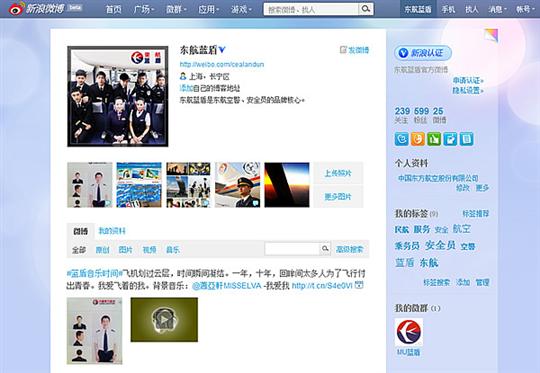540x373 pixels.
Task: Click the verified V badge beside 东航蓝盾
Action: [x=222, y=50]
